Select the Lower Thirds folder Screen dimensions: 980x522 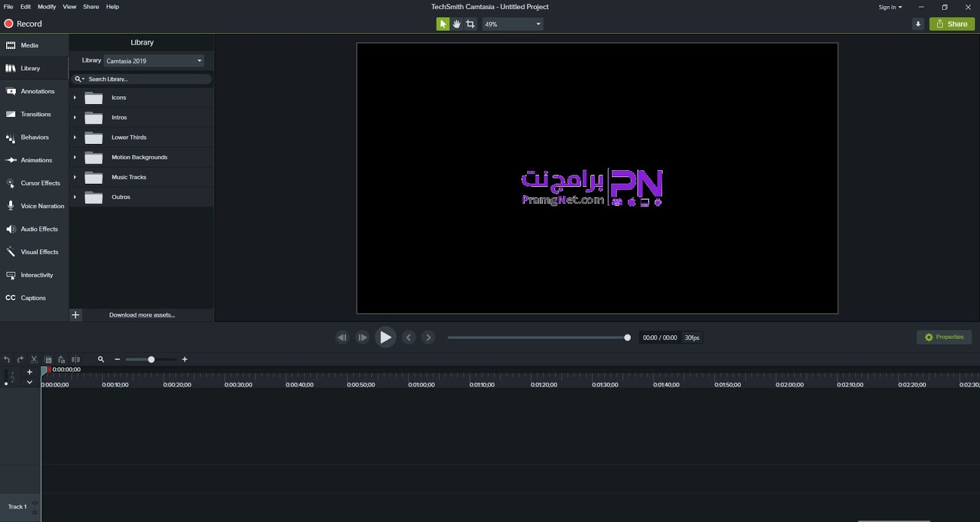[141, 137]
